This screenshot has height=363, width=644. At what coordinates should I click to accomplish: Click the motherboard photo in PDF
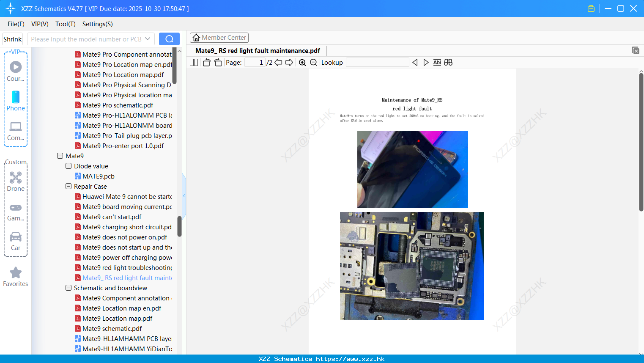[x=412, y=266]
